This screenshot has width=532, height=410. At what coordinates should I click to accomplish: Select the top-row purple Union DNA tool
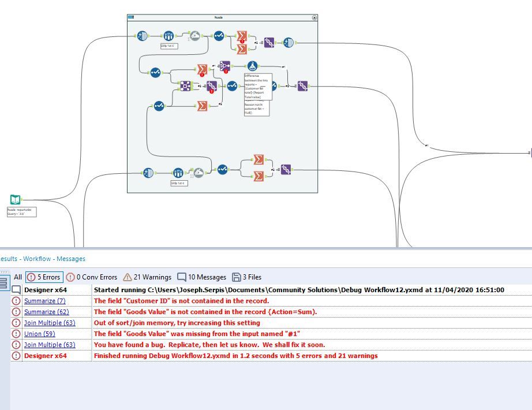coord(269,43)
